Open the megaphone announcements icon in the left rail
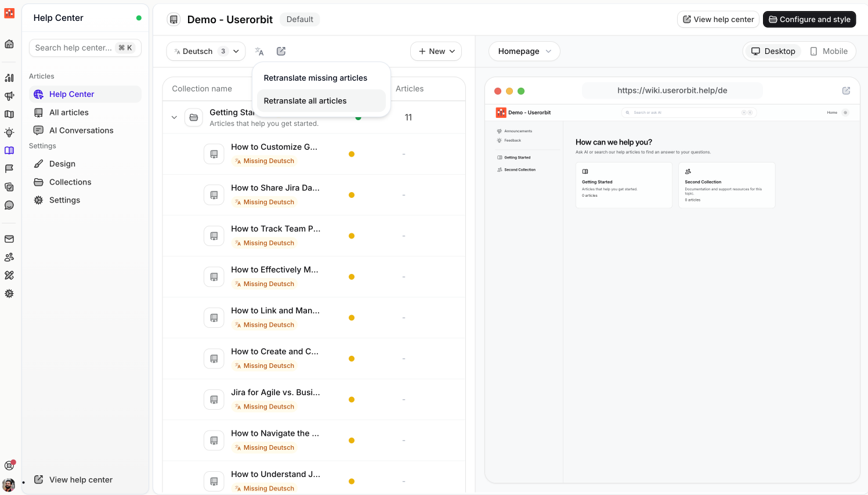Image resolution: width=868 pixels, height=495 pixels. point(9,96)
